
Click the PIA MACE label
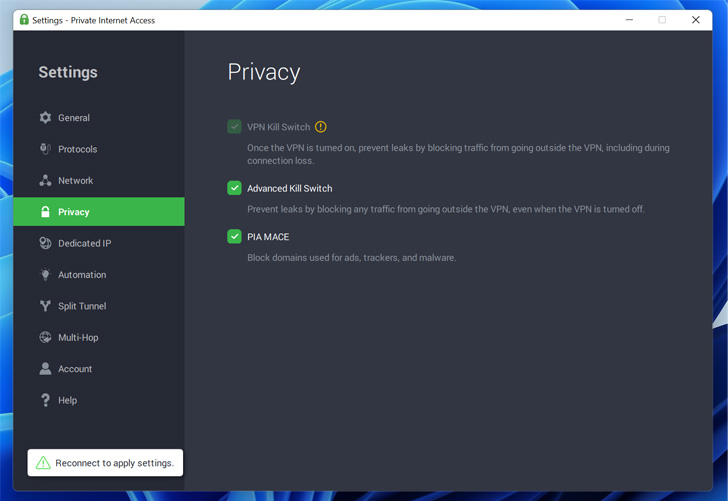pyautogui.click(x=268, y=237)
